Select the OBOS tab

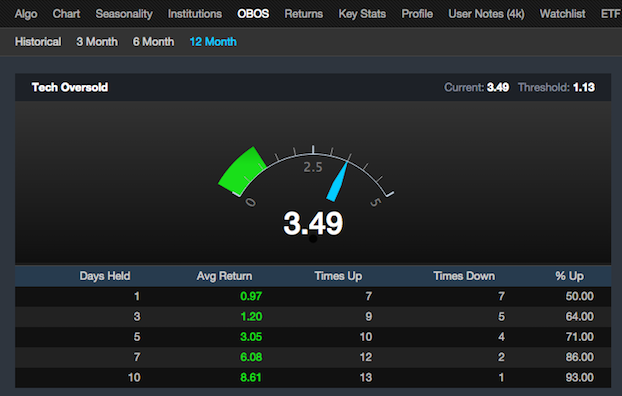pyautogui.click(x=253, y=14)
